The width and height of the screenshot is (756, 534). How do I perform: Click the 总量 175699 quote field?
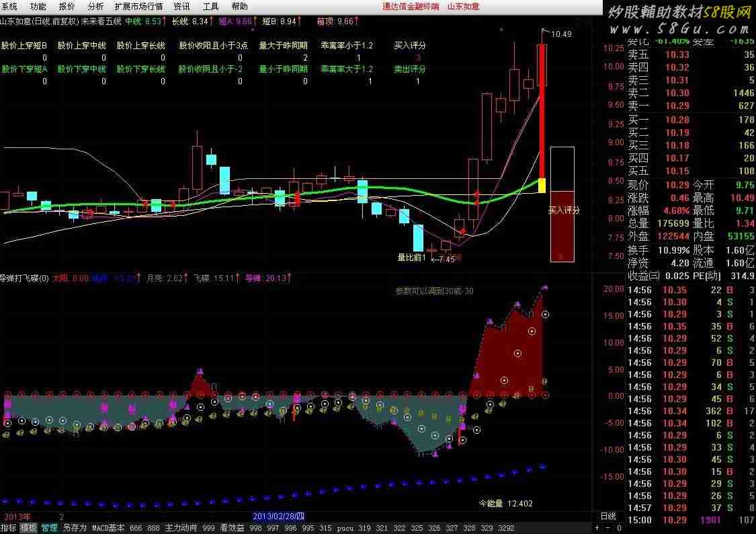click(x=658, y=223)
